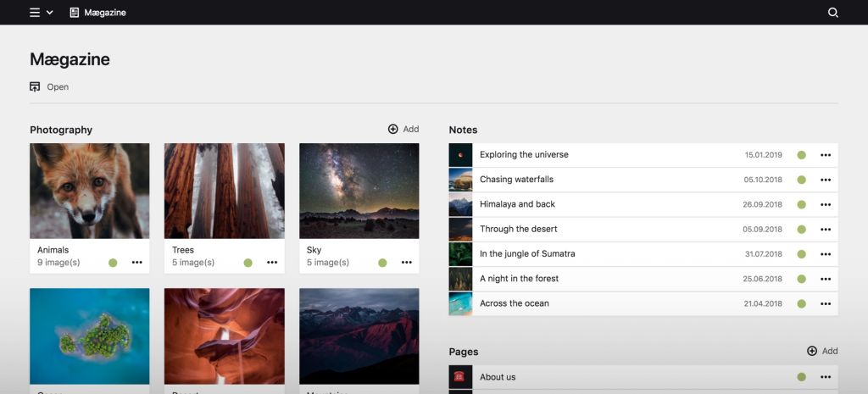Add a new page in Pages
This screenshot has height=394, width=868.
click(822, 351)
